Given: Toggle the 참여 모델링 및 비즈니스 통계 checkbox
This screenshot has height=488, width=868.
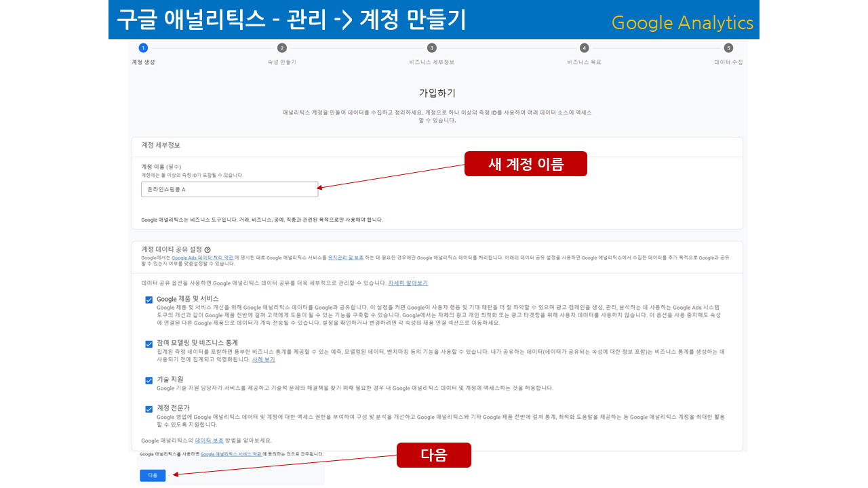Looking at the screenshot, I should 149,344.
